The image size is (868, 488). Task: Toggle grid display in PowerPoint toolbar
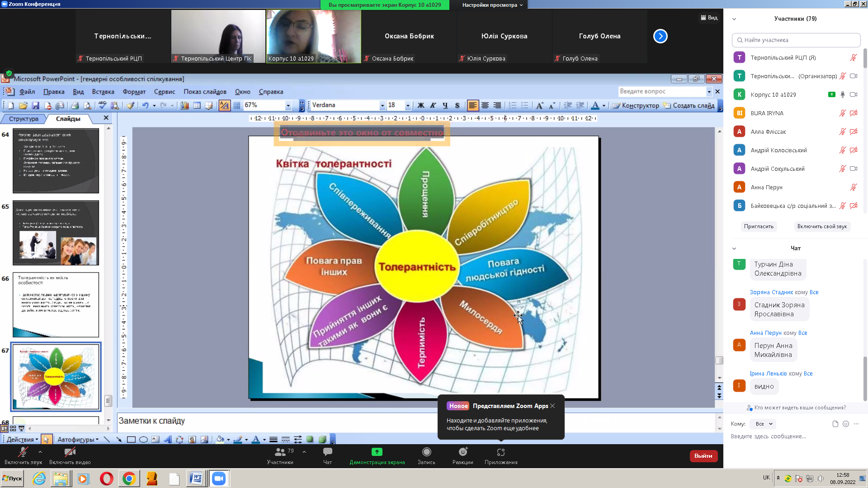pos(236,105)
